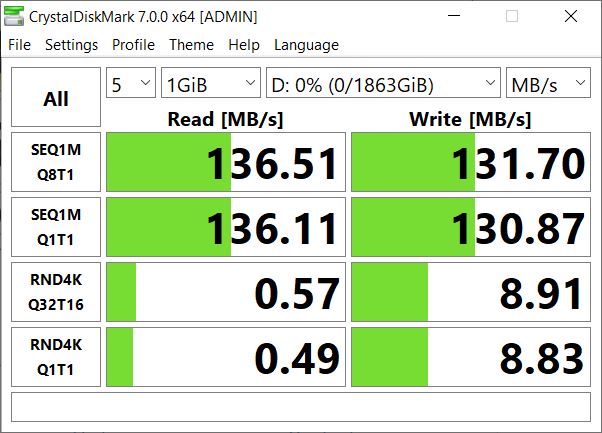Select the 136.51 sequential read result
Image resolution: width=602 pixels, height=433 pixels.
(x=226, y=162)
